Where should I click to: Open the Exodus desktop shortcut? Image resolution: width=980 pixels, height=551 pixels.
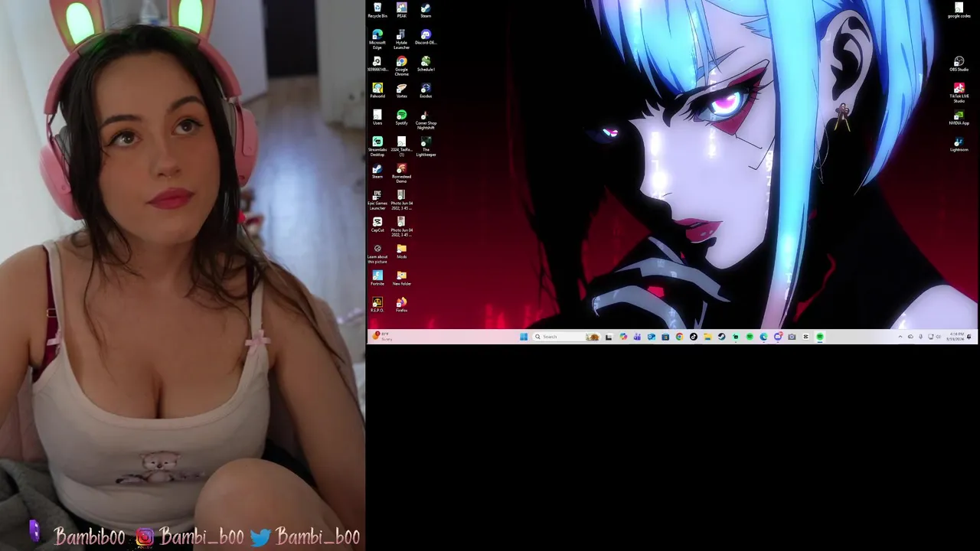tap(426, 90)
